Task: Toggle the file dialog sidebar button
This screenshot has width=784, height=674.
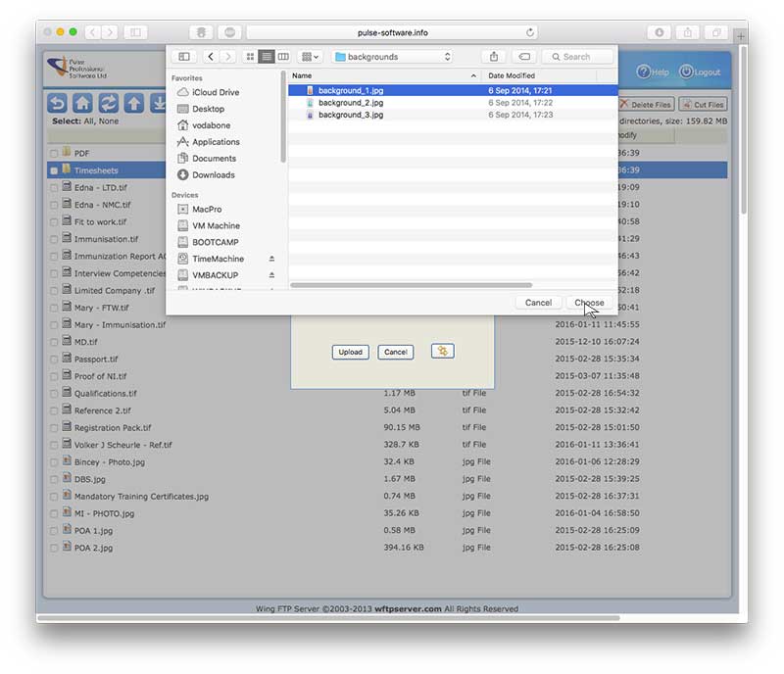Action: pyautogui.click(x=183, y=57)
